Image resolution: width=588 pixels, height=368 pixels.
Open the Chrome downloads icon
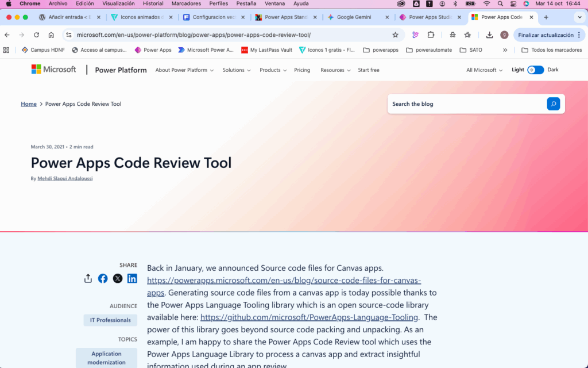[x=489, y=35]
